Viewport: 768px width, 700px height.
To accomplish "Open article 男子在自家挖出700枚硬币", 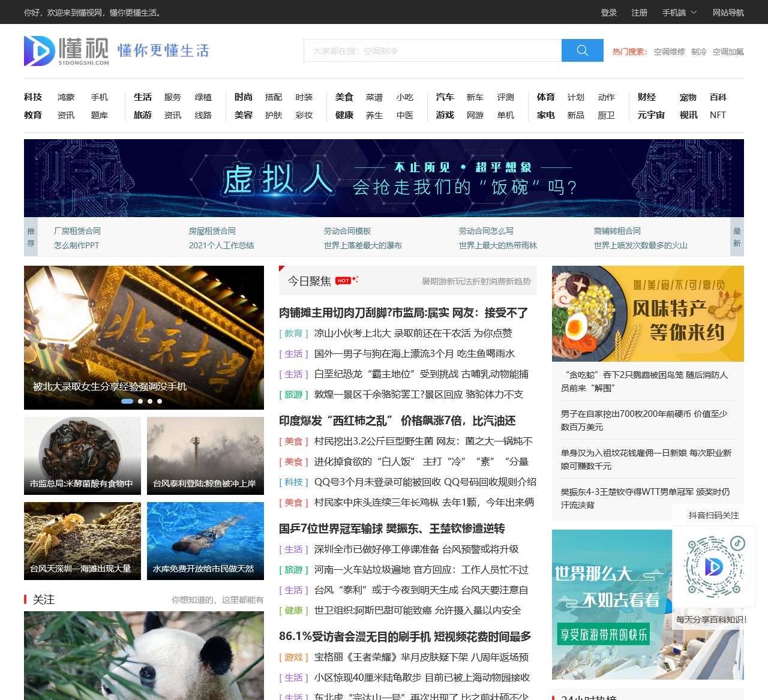I will pyautogui.click(x=644, y=420).
